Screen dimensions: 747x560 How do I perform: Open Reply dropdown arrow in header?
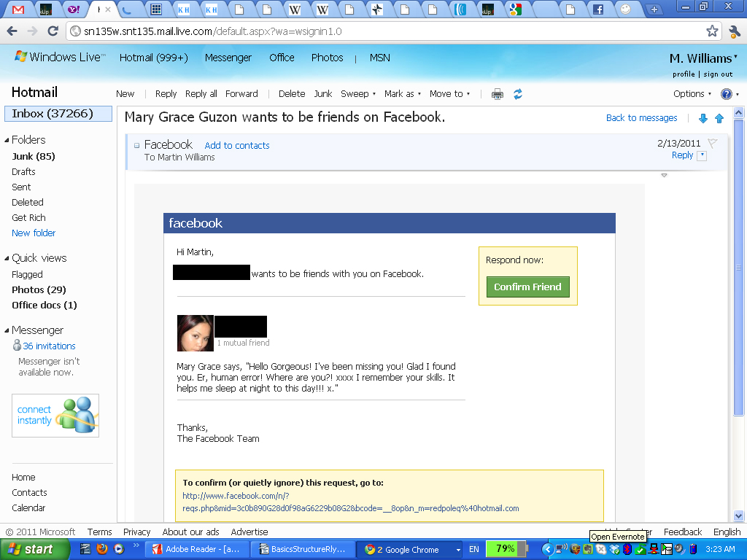pyautogui.click(x=702, y=156)
